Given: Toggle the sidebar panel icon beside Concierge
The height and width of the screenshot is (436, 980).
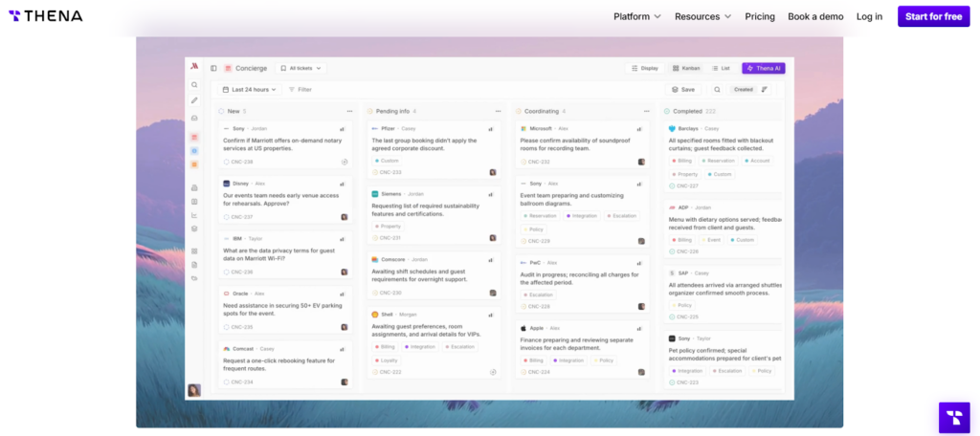Looking at the screenshot, I should (213, 68).
